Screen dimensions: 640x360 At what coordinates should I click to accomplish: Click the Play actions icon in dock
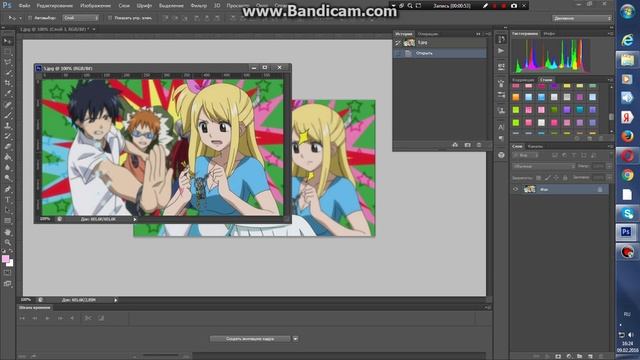[x=501, y=51]
